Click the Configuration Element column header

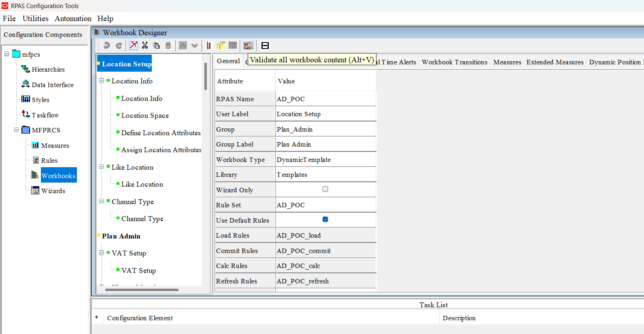271,318
